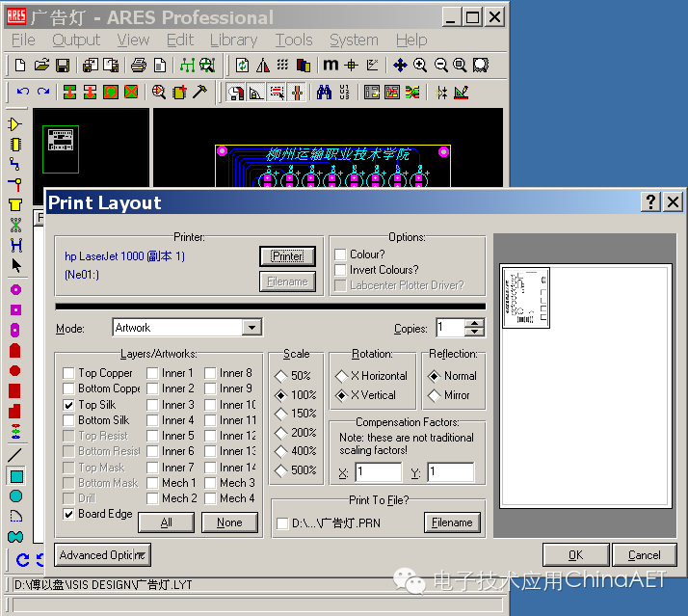Check the Invert Colours? option
688x616 pixels.
tap(340, 270)
